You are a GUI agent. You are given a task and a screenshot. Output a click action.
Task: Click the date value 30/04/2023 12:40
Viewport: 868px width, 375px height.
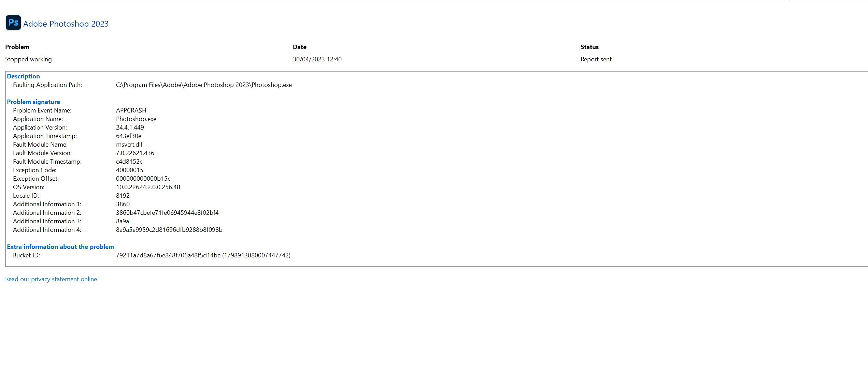point(317,59)
